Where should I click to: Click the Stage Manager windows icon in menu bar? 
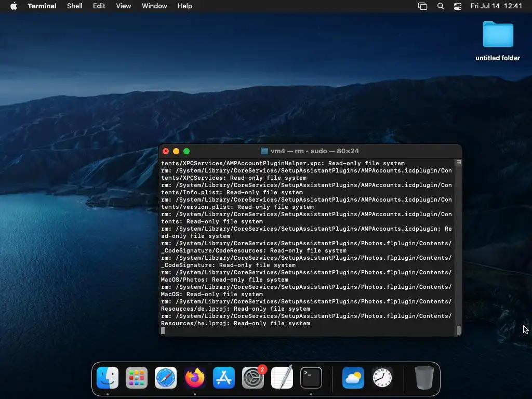[422, 6]
